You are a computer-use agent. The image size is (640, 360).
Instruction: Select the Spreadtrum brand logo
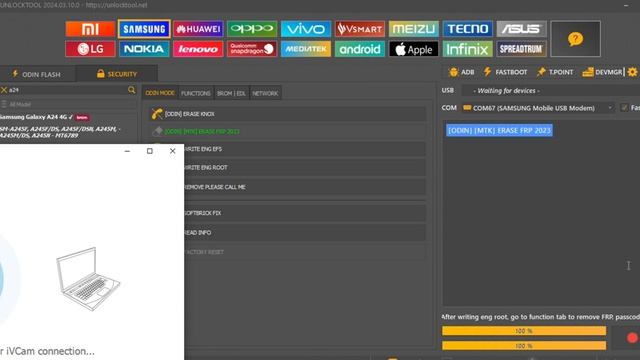coord(521,49)
